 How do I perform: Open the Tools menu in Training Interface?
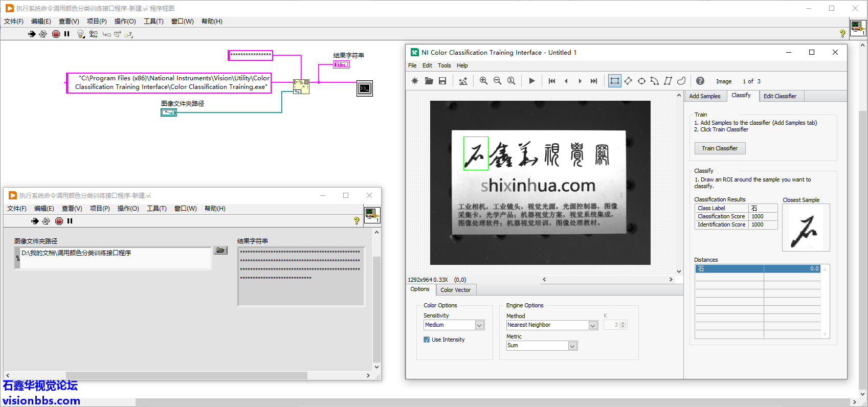(x=444, y=65)
